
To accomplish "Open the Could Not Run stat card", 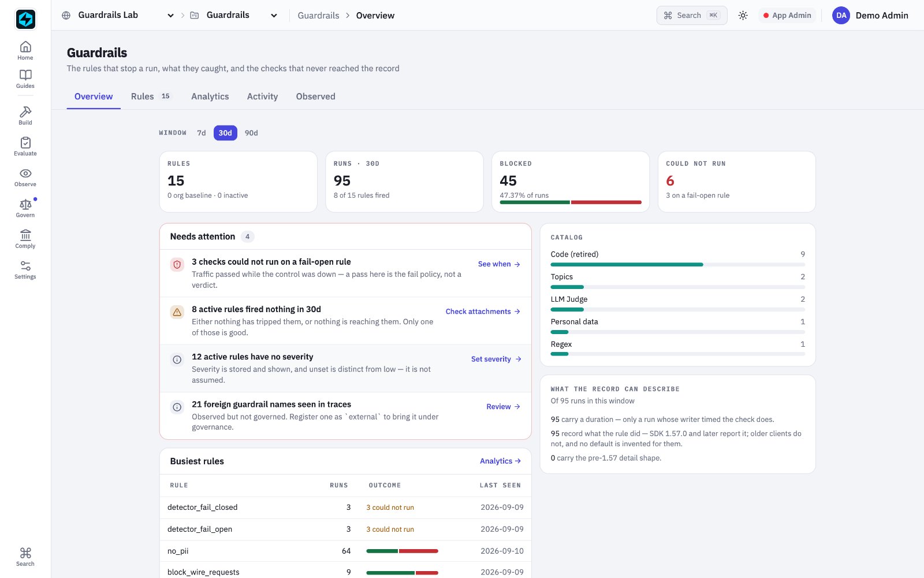I will (x=737, y=181).
